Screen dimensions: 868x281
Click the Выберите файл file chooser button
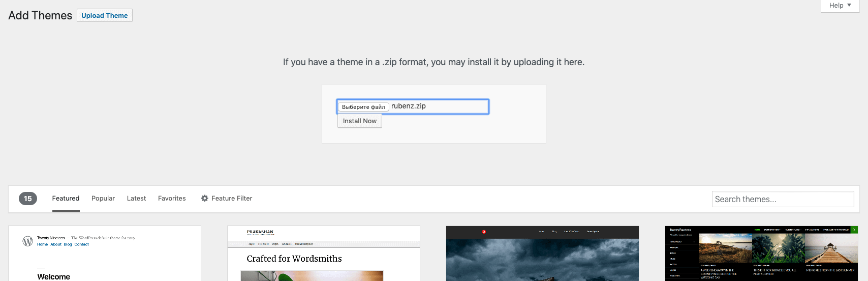[363, 107]
